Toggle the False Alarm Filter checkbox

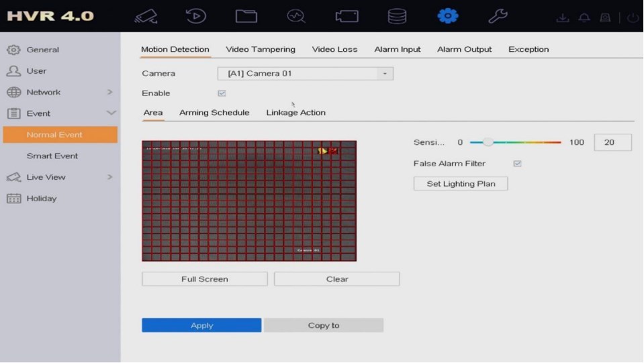[x=517, y=164]
